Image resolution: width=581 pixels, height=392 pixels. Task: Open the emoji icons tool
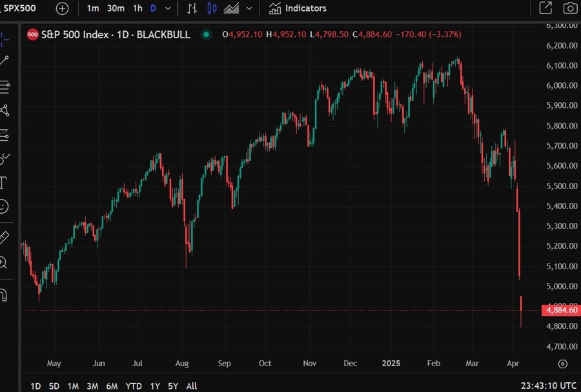tap(3, 207)
